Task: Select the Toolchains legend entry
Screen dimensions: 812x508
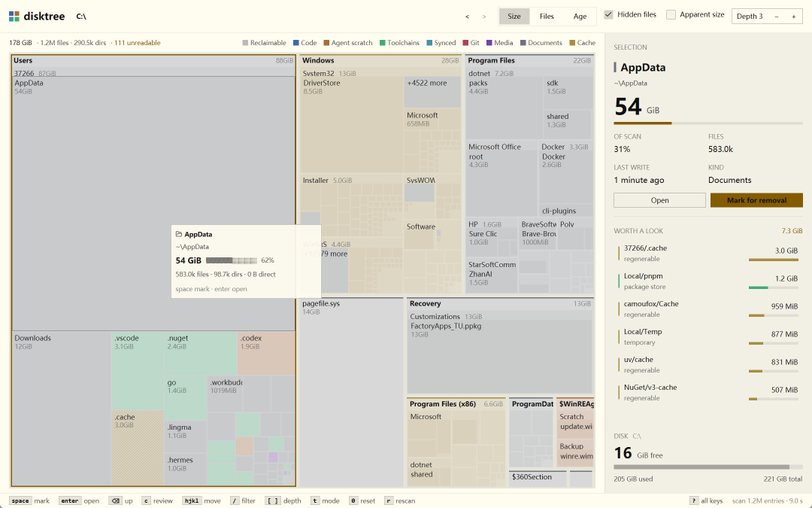Action: pos(399,42)
